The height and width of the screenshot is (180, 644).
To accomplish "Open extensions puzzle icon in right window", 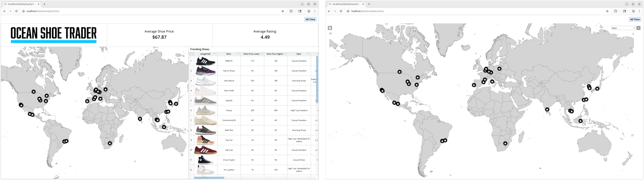I will point(616,11).
